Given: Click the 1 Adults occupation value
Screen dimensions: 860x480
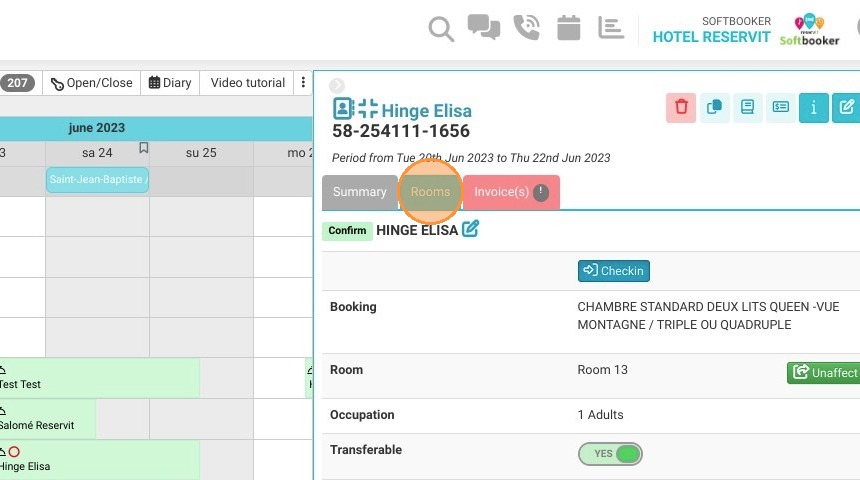Looking at the screenshot, I should (x=600, y=415).
